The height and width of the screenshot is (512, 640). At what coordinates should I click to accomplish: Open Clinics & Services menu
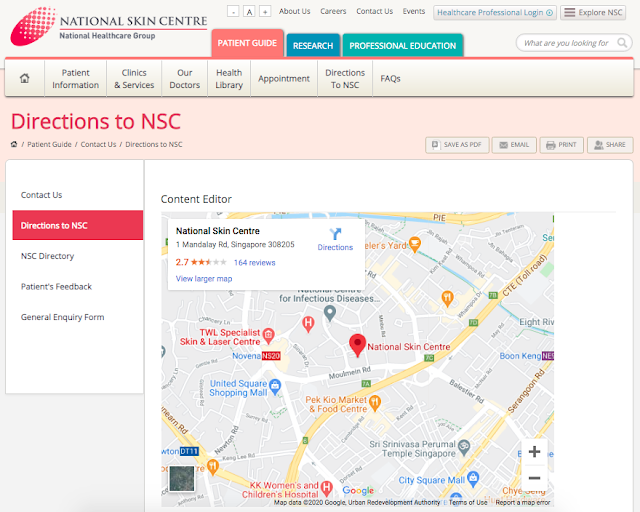click(x=134, y=78)
